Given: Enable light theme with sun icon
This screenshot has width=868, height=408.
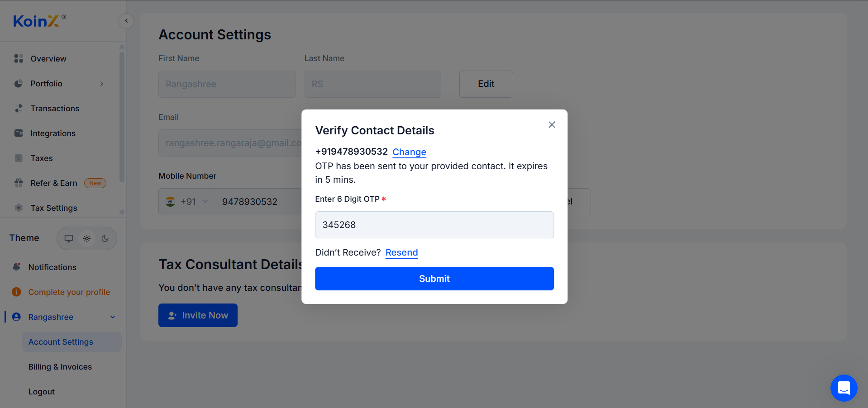Looking at the screenshot, I should coord(87,238).
